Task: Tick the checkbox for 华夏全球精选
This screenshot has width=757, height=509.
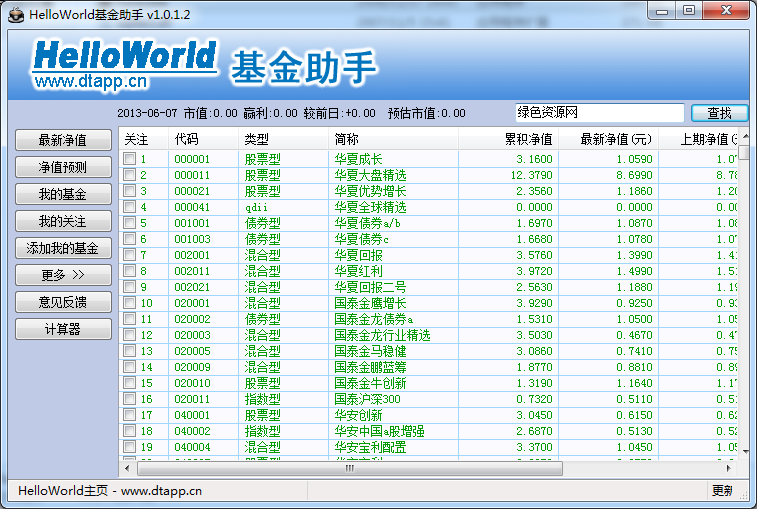Action: click(x=129, y=207)
